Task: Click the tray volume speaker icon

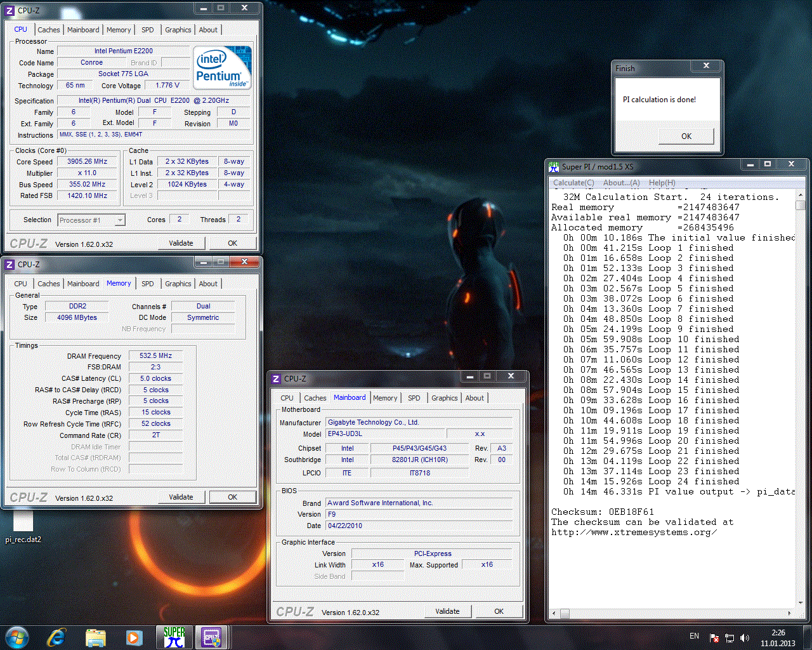Action: tap(745, 637)
